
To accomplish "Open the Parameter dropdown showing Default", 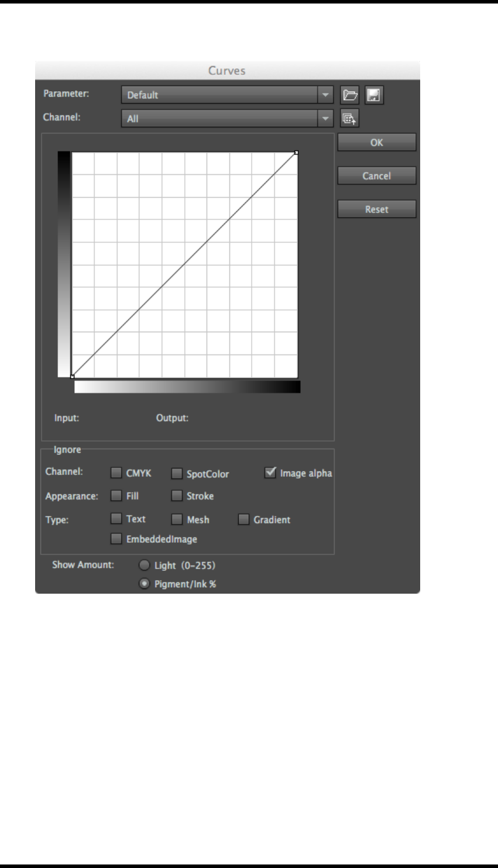I will (x=227, y=95).
